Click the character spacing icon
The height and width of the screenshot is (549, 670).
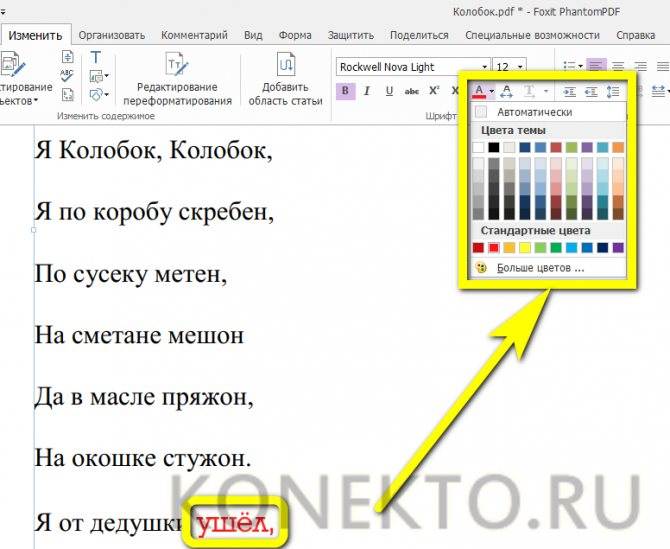point(506,91)
